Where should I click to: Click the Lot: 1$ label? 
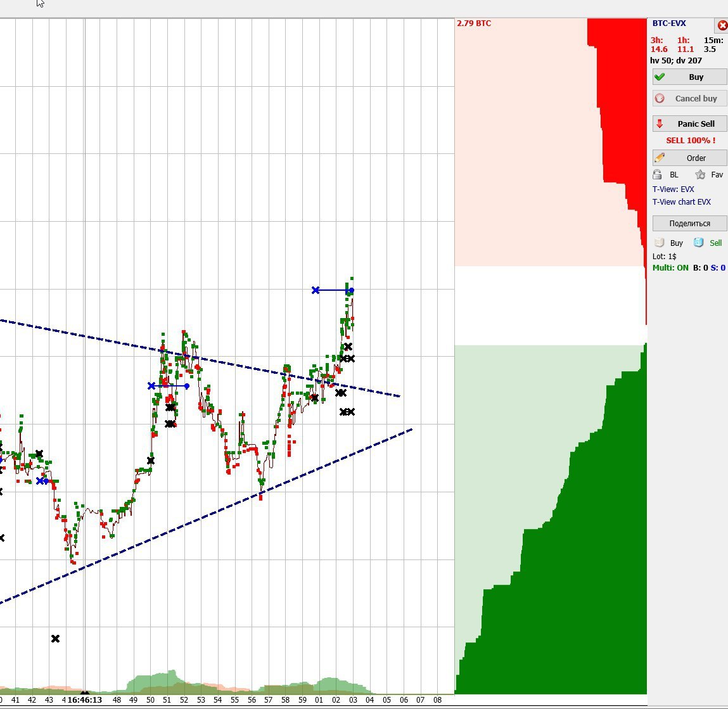664,257
